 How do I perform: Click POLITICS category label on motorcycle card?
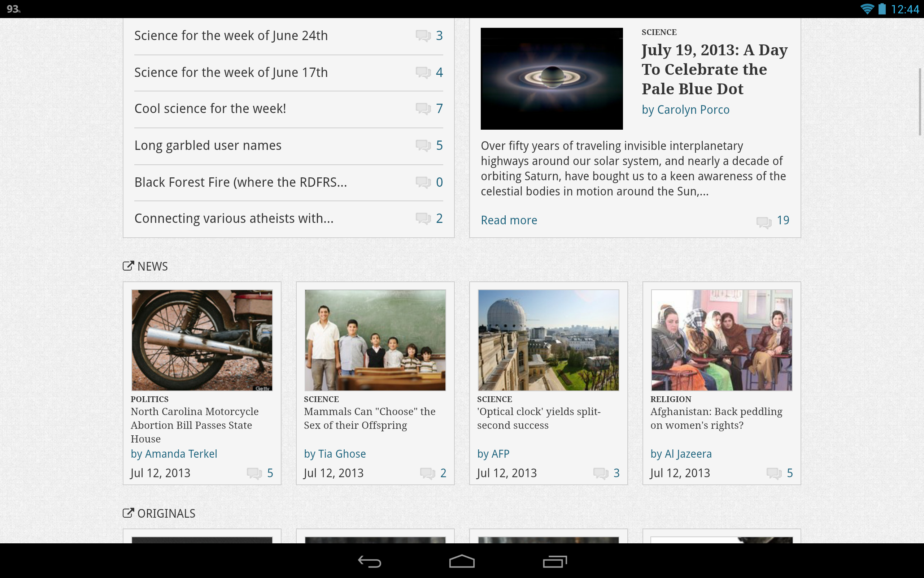[149, 399]
